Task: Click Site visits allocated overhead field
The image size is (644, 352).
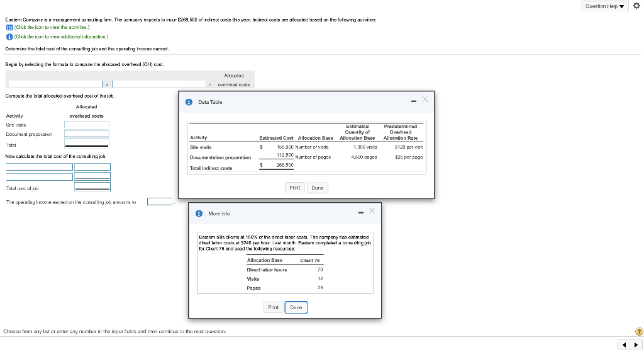Action: pos(87,125)
